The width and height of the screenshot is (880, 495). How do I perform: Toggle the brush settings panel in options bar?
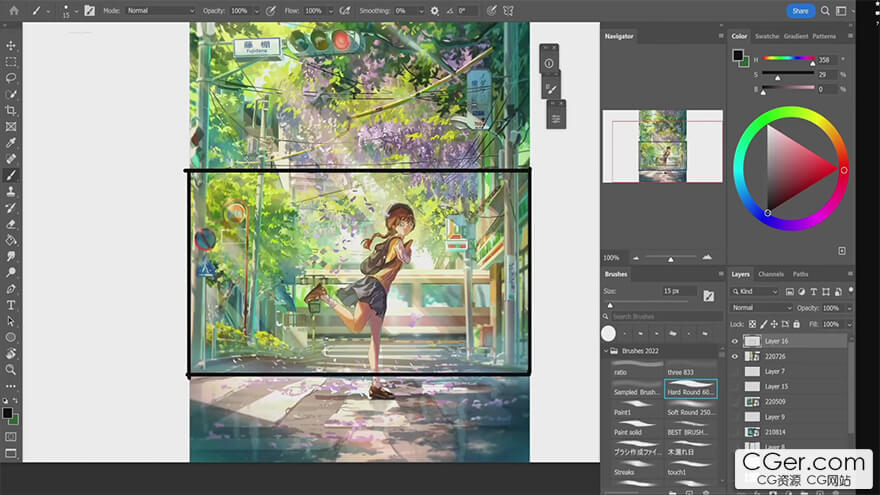[89, 11]
